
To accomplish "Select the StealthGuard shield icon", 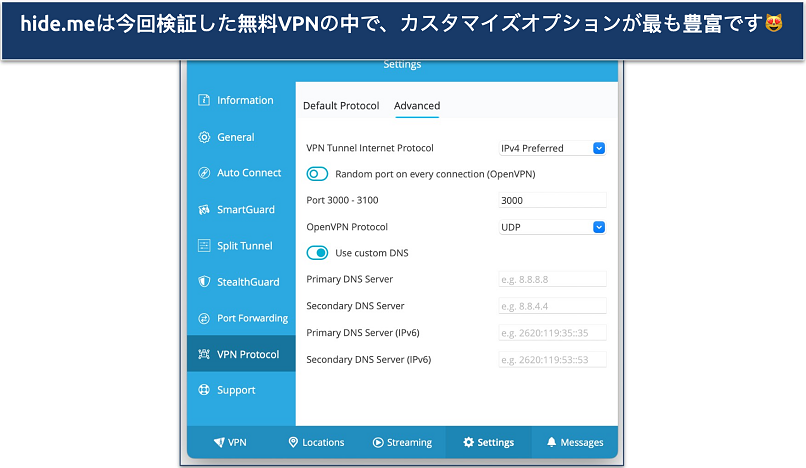I will point(204,282).
